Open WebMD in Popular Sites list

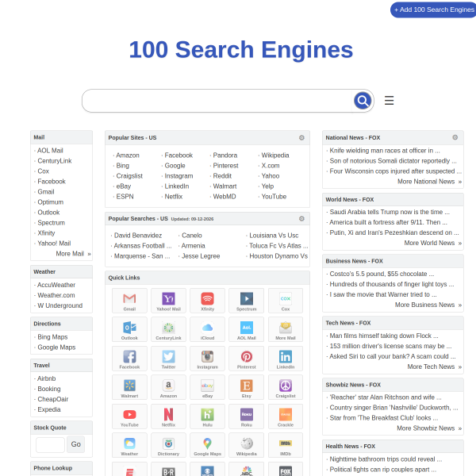click(x=225, y=197)
